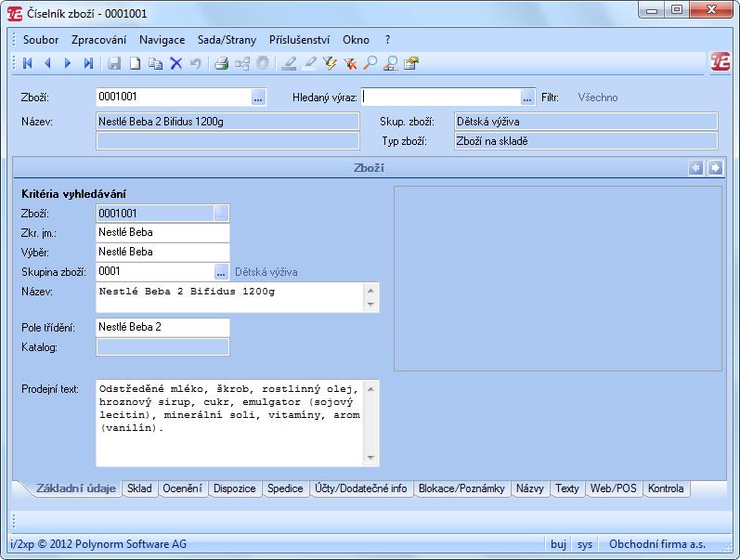Image resolution: width=740 pixels, height=560 pixels.
Task: Select the Blokace/Poznámky tab
Action: (x=461, y=488)
